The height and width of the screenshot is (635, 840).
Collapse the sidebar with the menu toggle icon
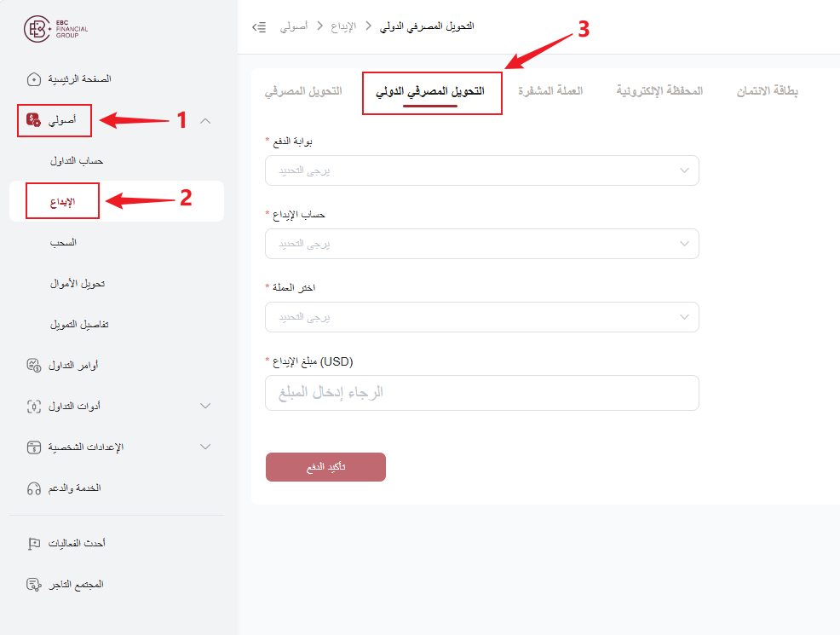tap(259, 26)
